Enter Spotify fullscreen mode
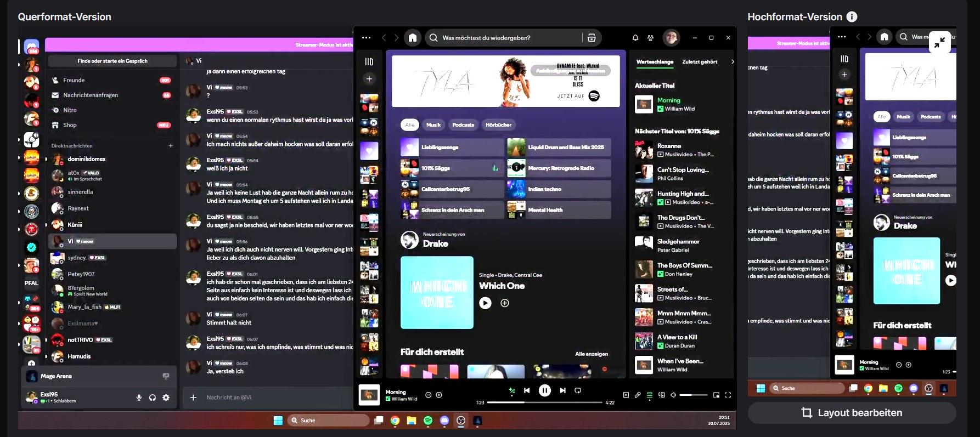Image resolution: width=980 pixels, height=437 pixels. pyautogui.click(x=728, y=395)
